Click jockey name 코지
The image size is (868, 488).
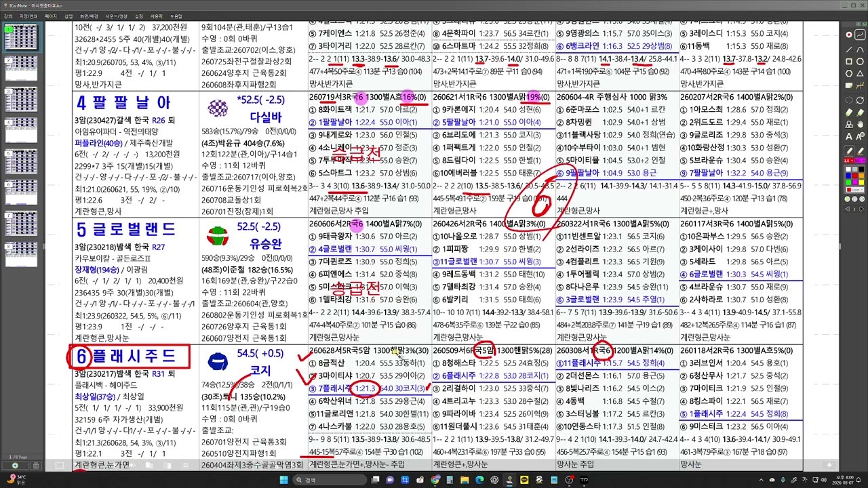[260, 371]
